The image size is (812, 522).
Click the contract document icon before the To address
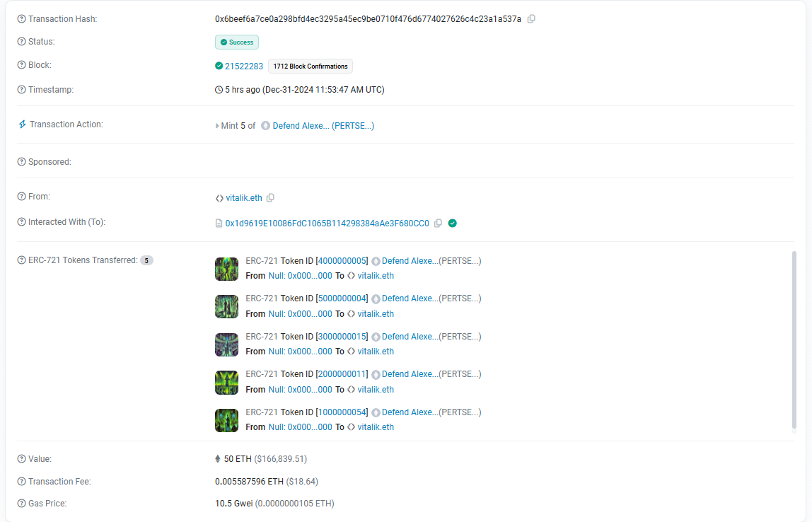click(219, 224)
